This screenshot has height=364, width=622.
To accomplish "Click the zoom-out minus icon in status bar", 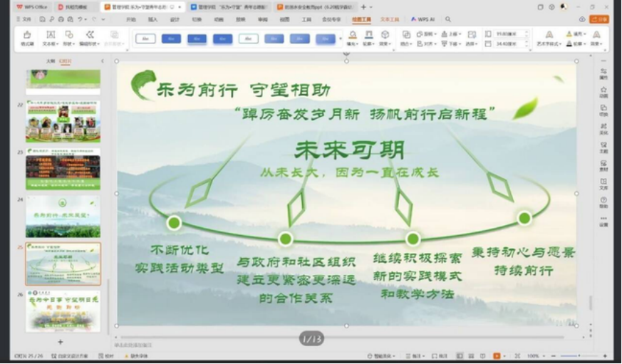I will click(554, 355).
